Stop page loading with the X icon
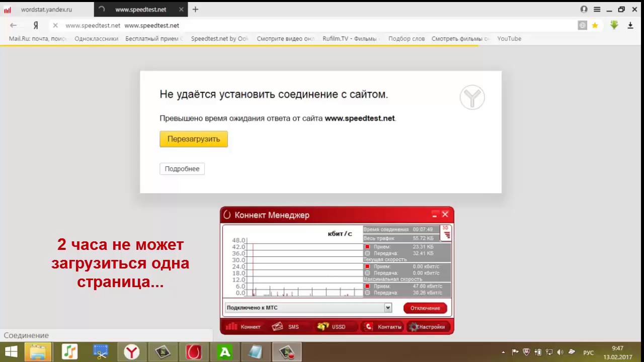The height and width of the screenshot is (362, 644). pyautogui.click(x=55, y=25)
